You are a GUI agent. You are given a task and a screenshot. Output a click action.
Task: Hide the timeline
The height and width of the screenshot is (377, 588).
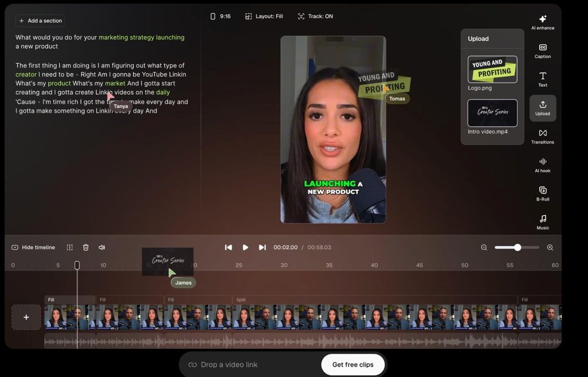click(x=33, y=248)
